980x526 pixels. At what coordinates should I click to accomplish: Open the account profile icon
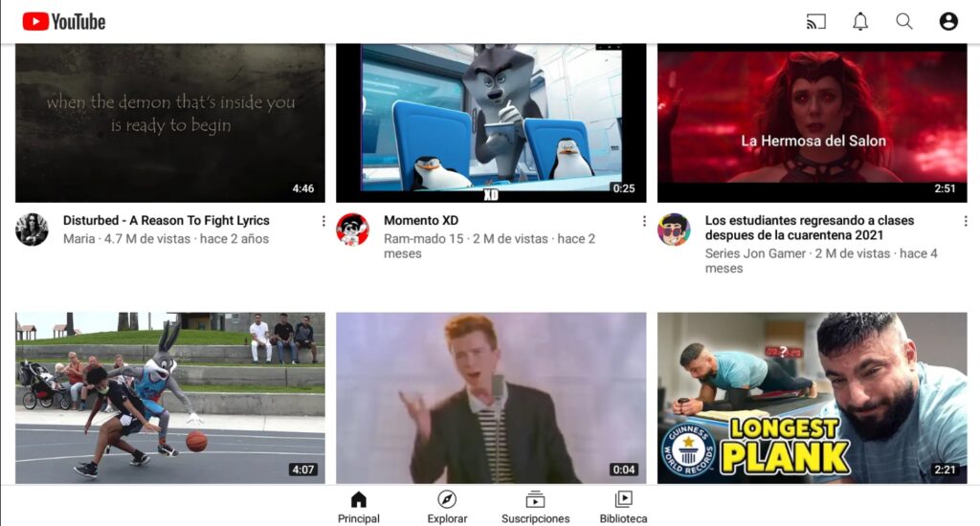(x=948, y=21)
